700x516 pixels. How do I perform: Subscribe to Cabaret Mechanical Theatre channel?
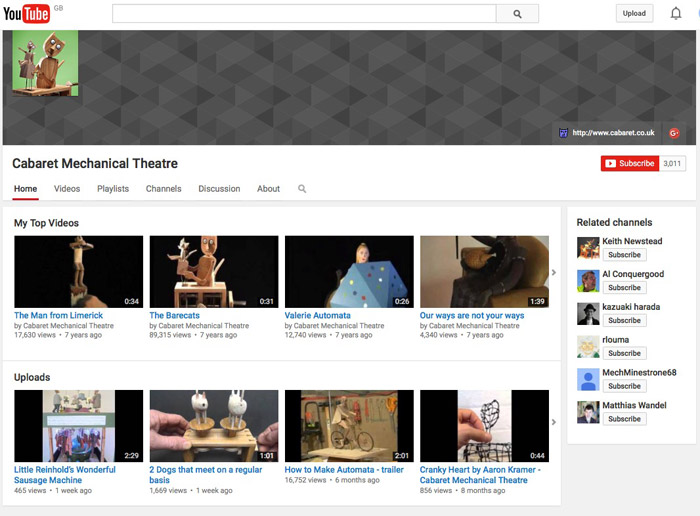(x=629, y=164)
